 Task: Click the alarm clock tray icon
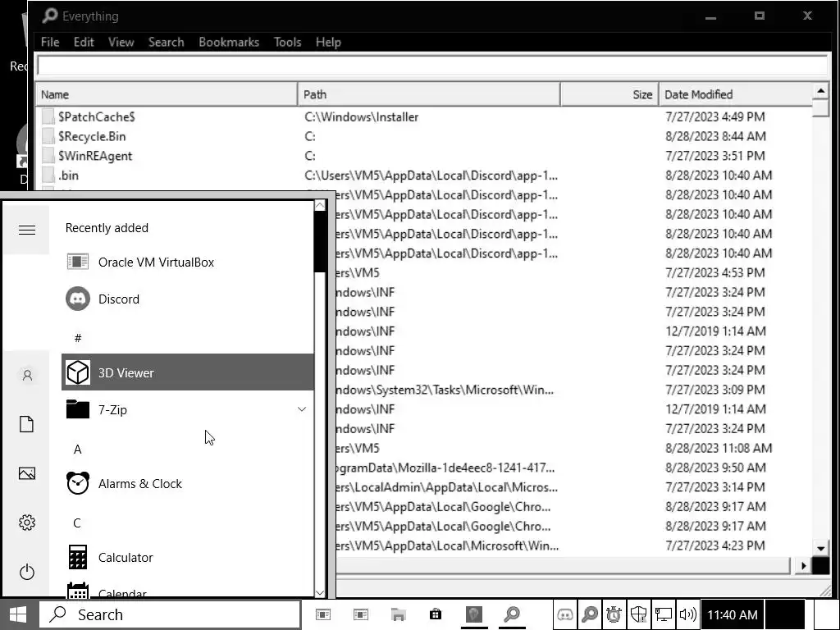[x=614, y=614]
